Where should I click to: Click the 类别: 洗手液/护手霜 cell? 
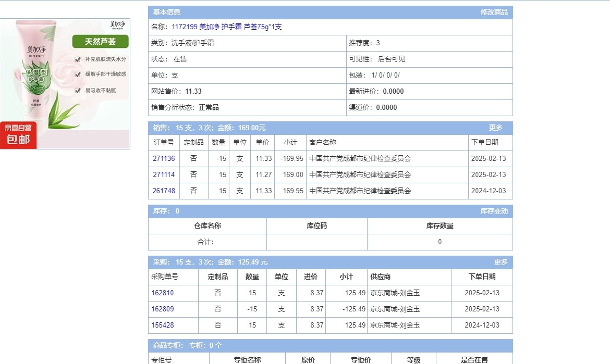click(247, 43)
